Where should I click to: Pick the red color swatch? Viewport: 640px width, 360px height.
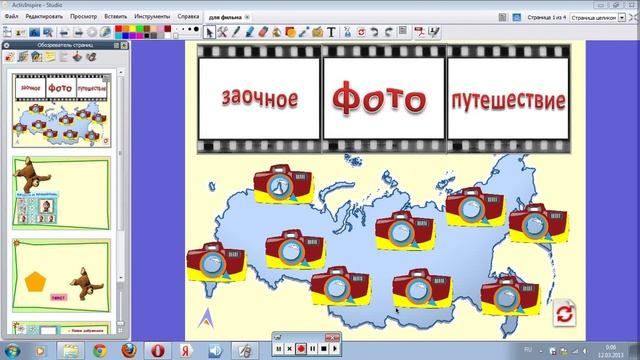click(119, 29)
